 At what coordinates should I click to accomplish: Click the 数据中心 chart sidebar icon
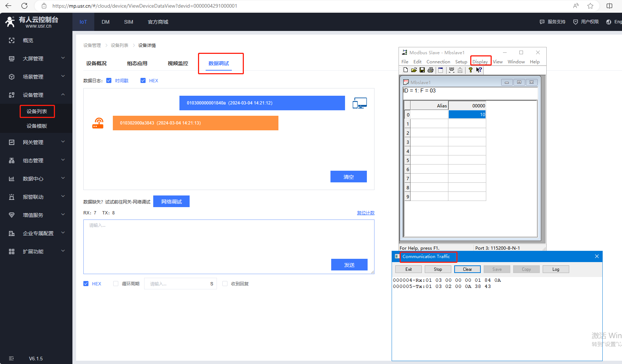pos(12,179)
